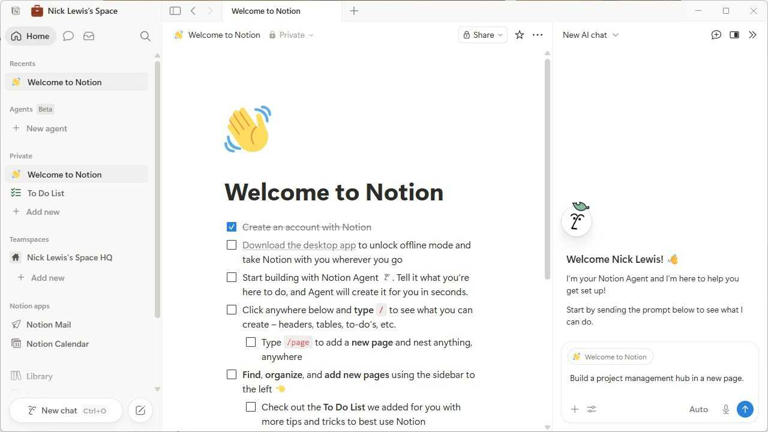768x432 pixels.
Task: Send the AI chat prompt
Action: 745,409
